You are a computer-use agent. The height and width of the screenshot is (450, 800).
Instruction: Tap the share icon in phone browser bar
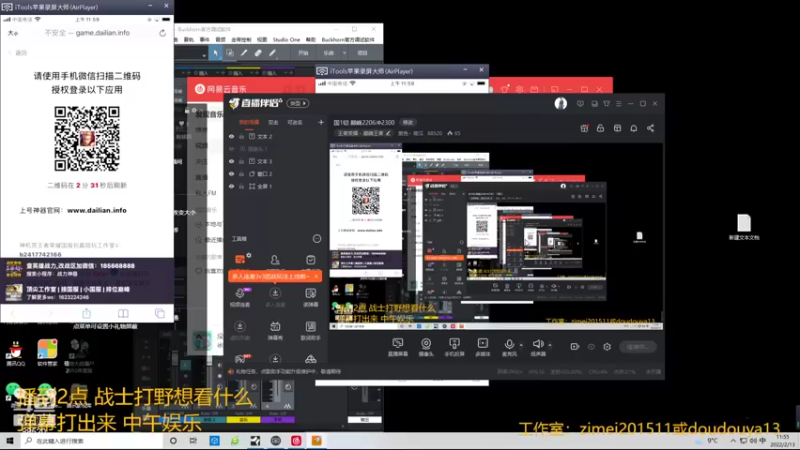pyautogui.click(x=87, y=313)
